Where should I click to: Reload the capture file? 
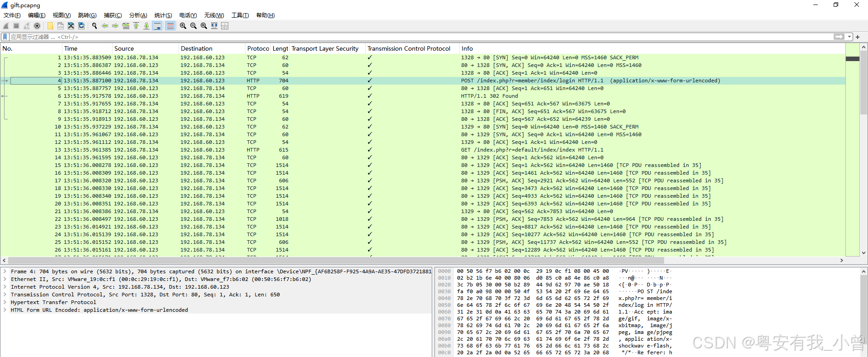coord(81,26)
